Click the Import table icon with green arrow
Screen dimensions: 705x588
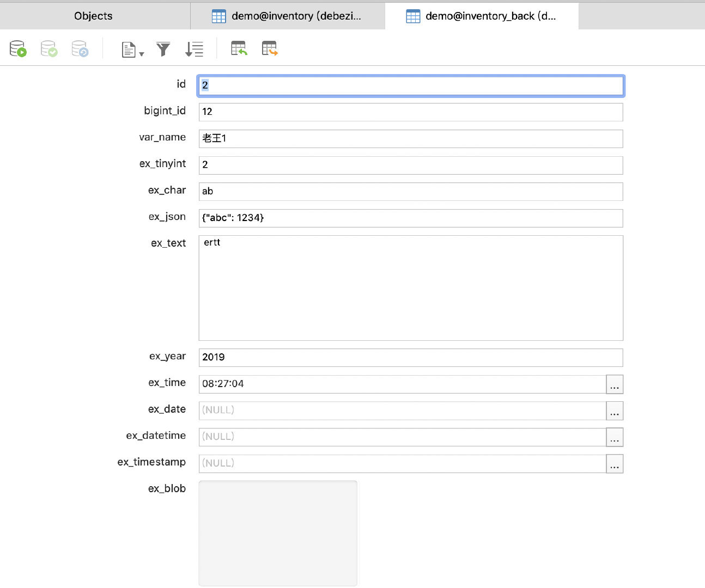pyautogui.click(x=239, y=48)
